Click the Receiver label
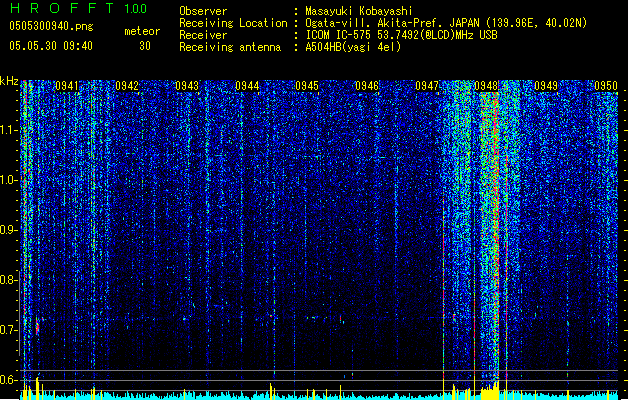Screen dimensions: 629x400 click(x=203, y=35)
